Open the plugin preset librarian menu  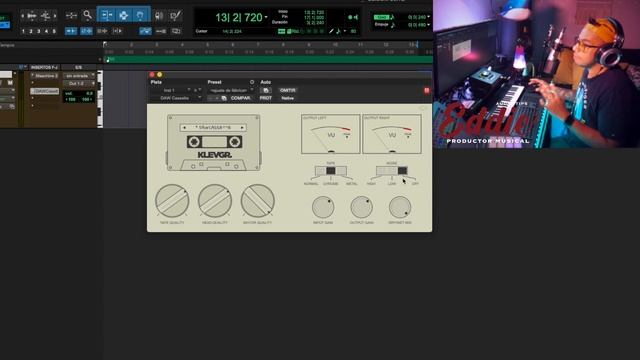point(231,90)
